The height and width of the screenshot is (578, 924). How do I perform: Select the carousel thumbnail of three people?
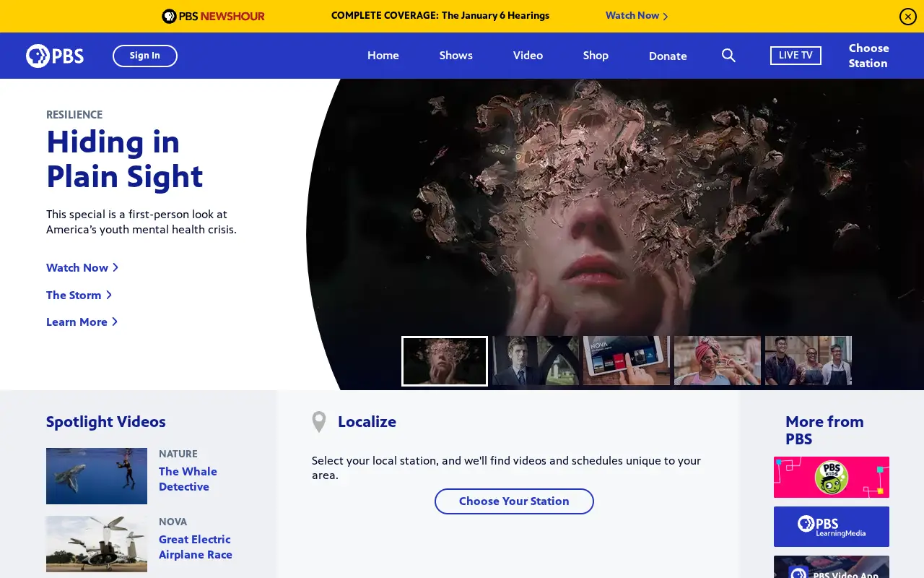[808, 361]
